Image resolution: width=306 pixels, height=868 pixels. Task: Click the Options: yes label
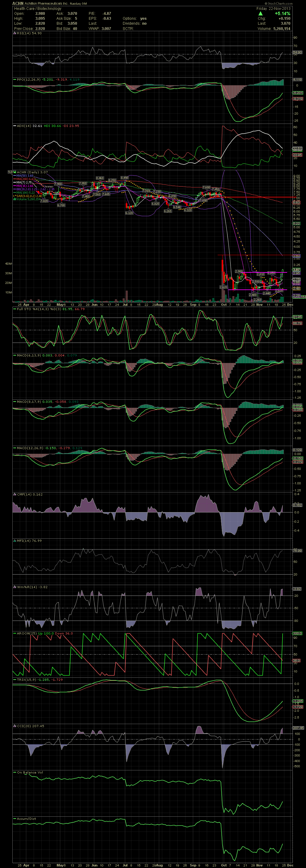(134, 19)
